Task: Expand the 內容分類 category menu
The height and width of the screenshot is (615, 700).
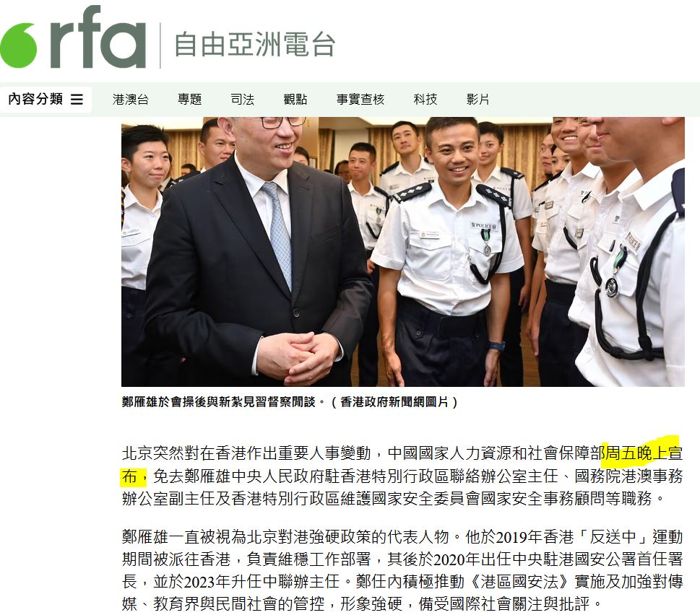Action: click(x=46, y=99)
